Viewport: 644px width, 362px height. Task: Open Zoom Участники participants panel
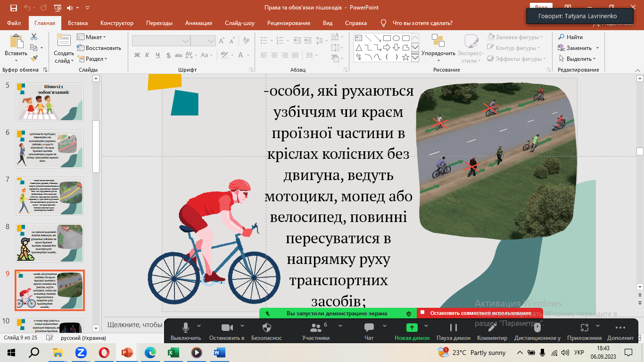point(316,330)
